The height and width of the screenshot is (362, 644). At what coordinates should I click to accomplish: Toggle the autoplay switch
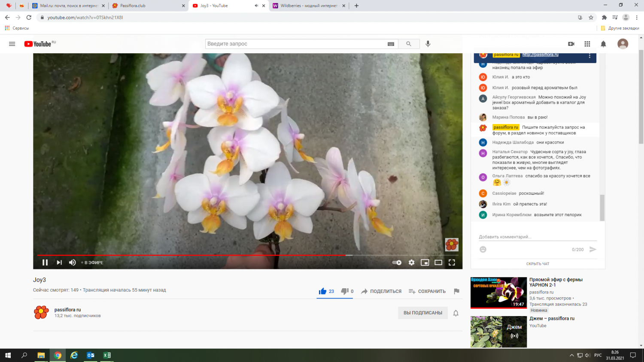click(x=397, y=262)
